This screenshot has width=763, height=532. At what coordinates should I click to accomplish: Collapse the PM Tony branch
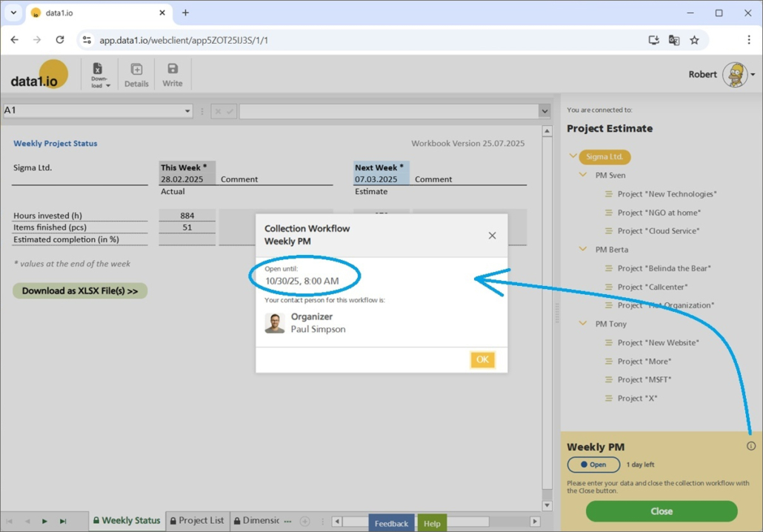click(x=583, y=324)
